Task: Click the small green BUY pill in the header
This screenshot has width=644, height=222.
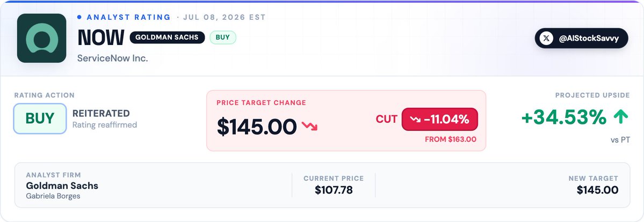Action: (222, 38)
